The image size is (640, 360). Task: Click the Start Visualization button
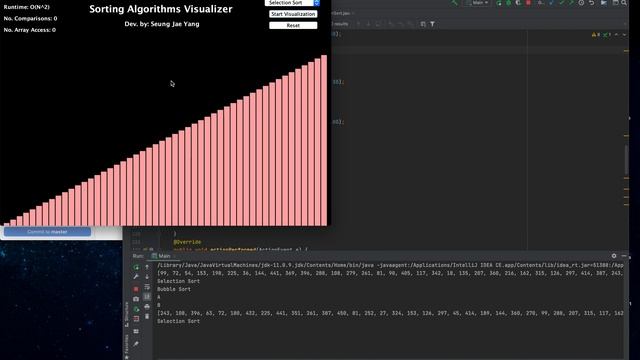point(293,14)
